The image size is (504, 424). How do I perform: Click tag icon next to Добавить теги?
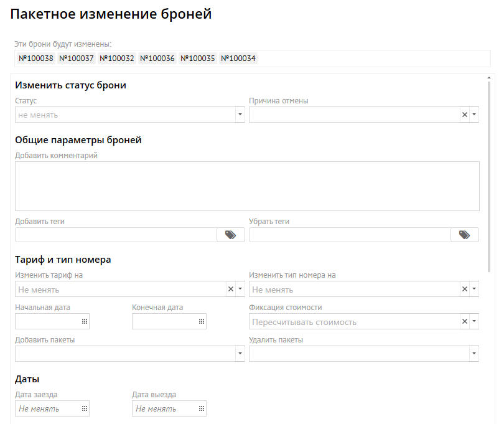click(230, 235)
